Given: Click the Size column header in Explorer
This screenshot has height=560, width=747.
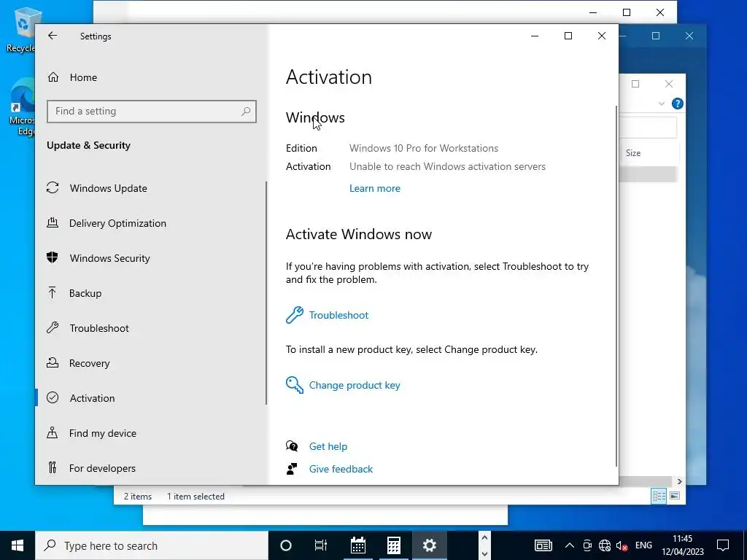Looking at the screenshot, I should pyautogui.click(x=633, y=153).
